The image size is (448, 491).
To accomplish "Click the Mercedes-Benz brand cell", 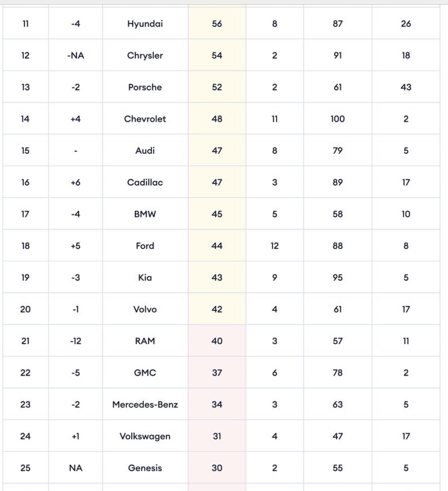I will [145, 404].
